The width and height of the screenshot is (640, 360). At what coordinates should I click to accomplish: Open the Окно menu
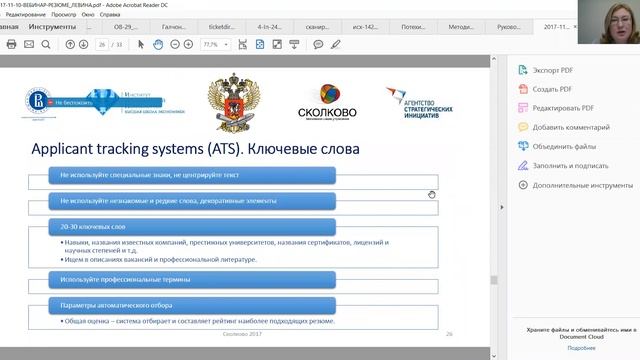pos(88,14)
